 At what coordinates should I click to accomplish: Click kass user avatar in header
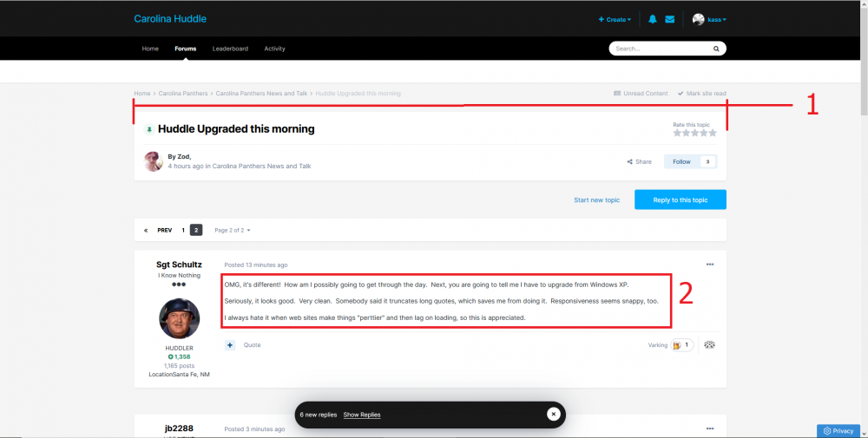tap(698, 19)
